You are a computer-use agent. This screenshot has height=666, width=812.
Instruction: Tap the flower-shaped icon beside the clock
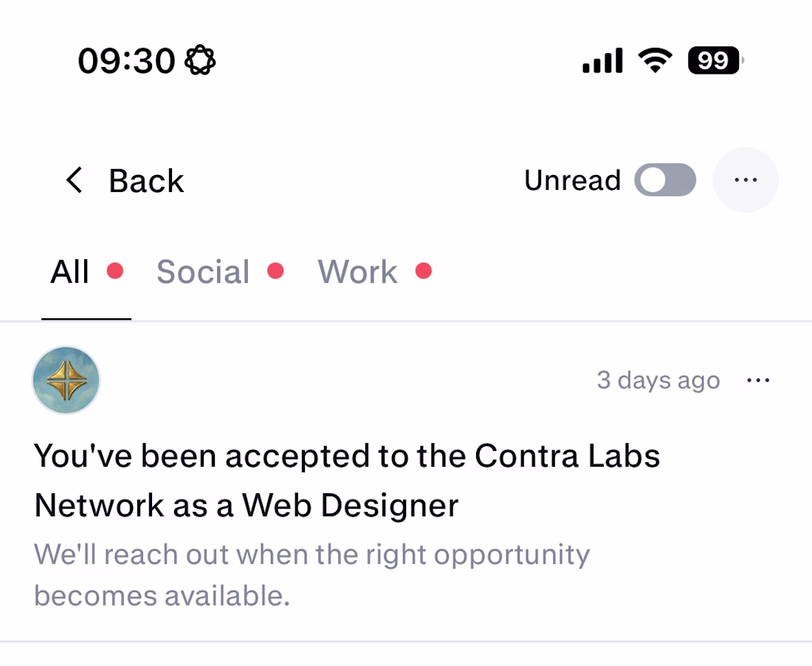[x=200, y=61]
